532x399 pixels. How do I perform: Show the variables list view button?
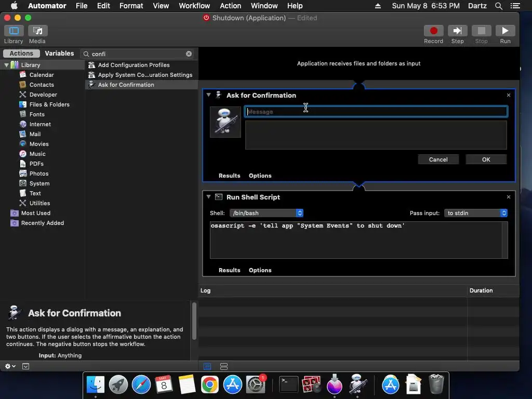(x=223, y=366)
